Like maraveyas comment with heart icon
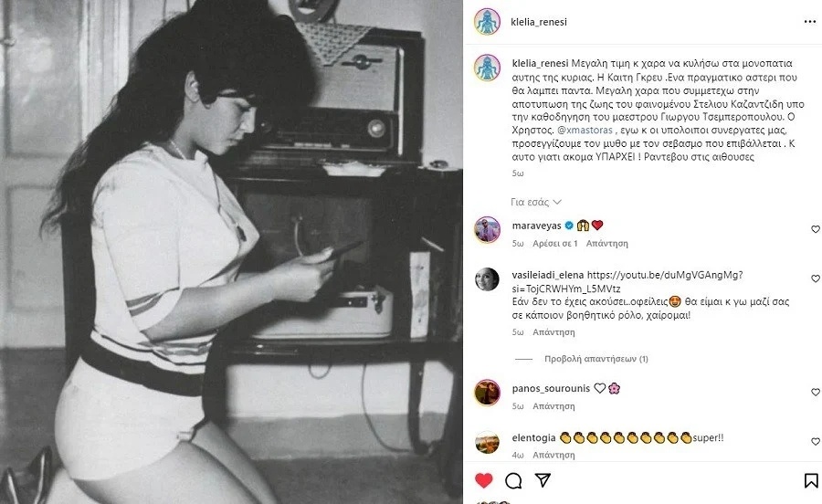822x504 pixels. tap(816, 229)
